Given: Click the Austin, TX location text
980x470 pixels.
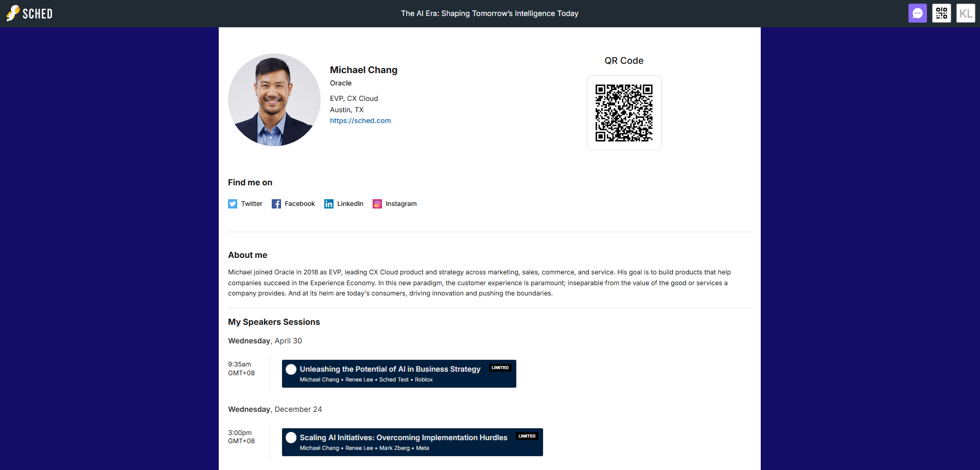Looking at the screenshot, I should 346,110.
